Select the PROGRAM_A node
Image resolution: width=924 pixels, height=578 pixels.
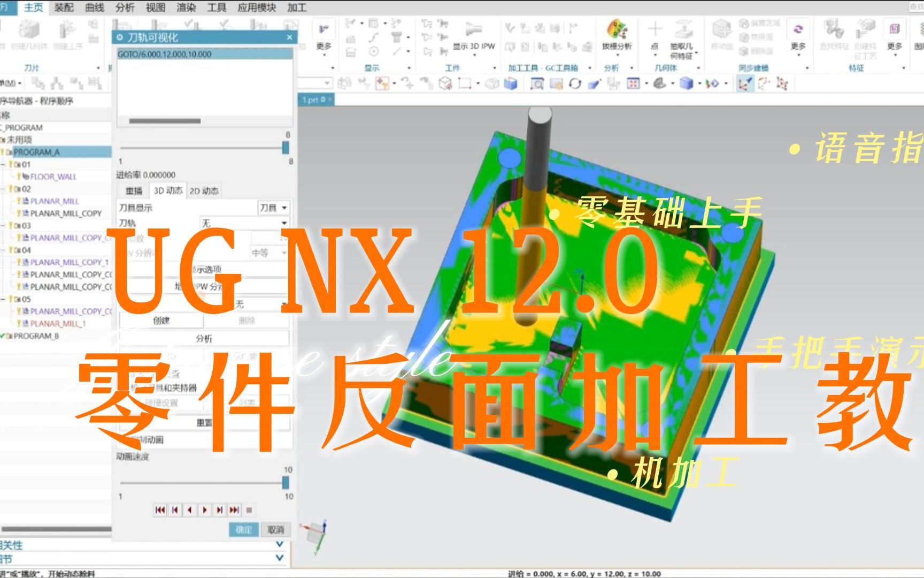36,152
